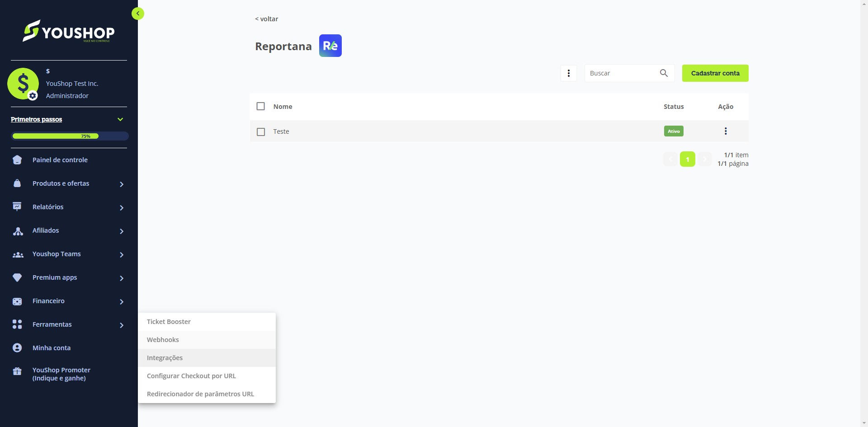This screenshot has height=427, width=868.
Task: Click the Teste account name
Action: (x=281, y=131)
